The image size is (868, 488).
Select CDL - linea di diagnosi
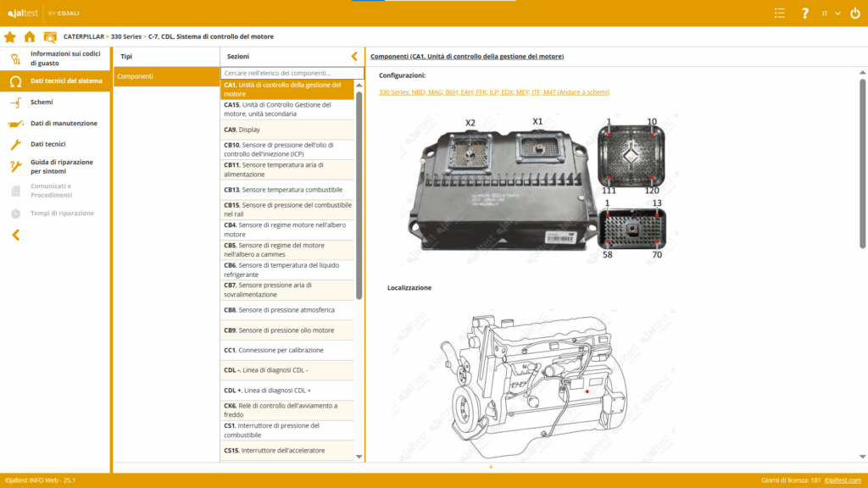click(x=287, y=370)
